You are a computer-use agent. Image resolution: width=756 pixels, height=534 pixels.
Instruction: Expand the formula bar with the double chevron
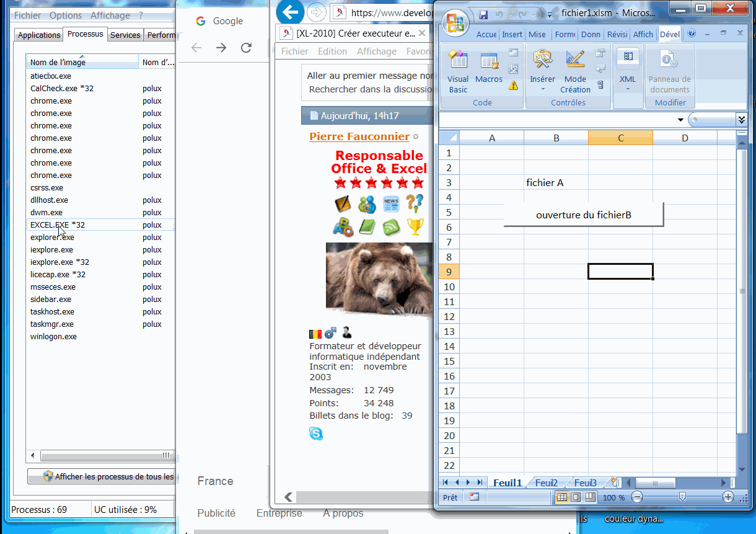(742, 119)
